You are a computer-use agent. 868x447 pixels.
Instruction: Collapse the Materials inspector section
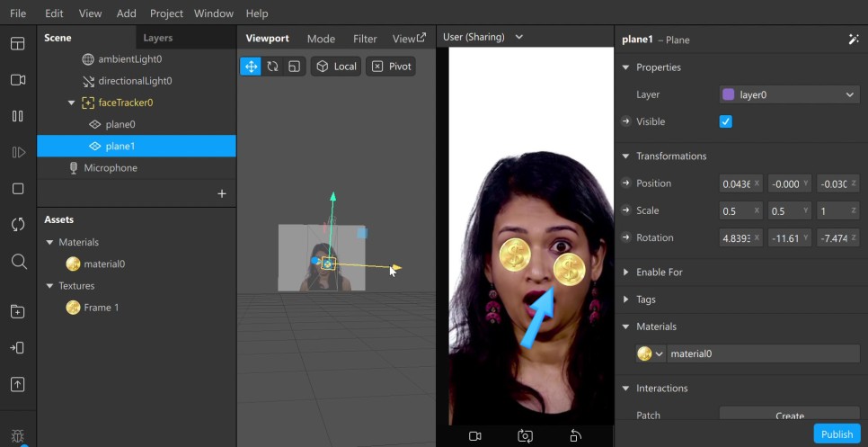(625, 326)
